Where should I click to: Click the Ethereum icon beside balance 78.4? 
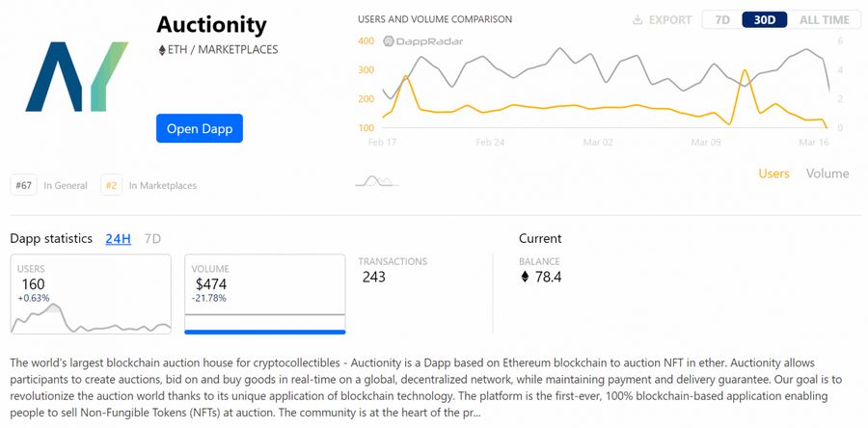(x=525, y=277)
